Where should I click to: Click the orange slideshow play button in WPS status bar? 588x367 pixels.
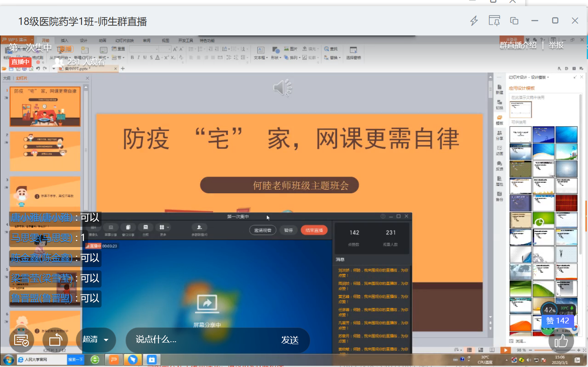click(505, 350)
